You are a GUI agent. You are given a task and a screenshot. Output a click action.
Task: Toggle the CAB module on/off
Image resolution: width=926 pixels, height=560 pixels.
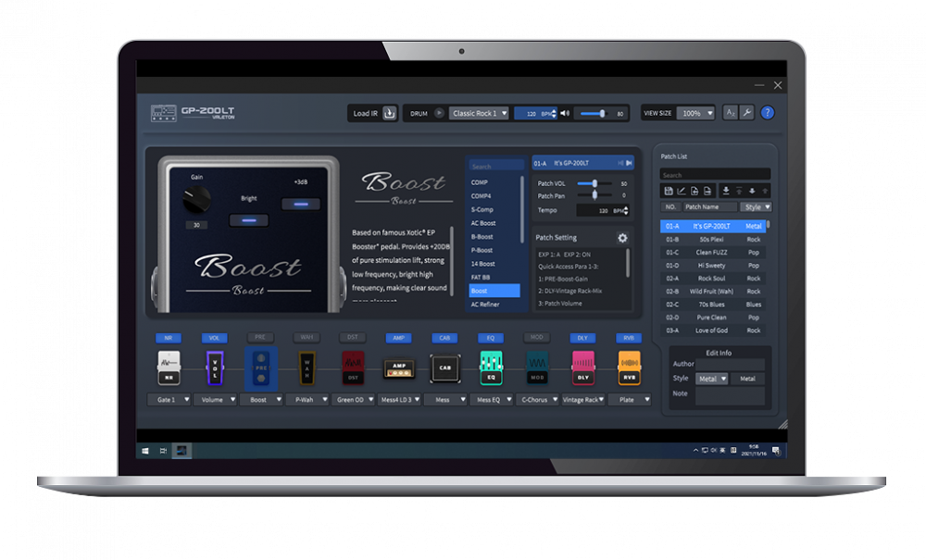click(444, 338)
